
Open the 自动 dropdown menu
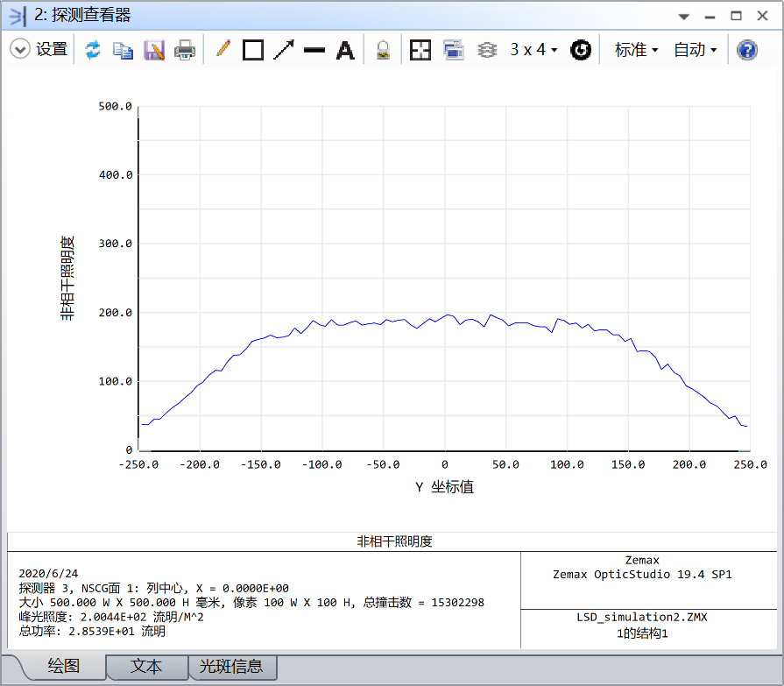(x=695, y=50)
